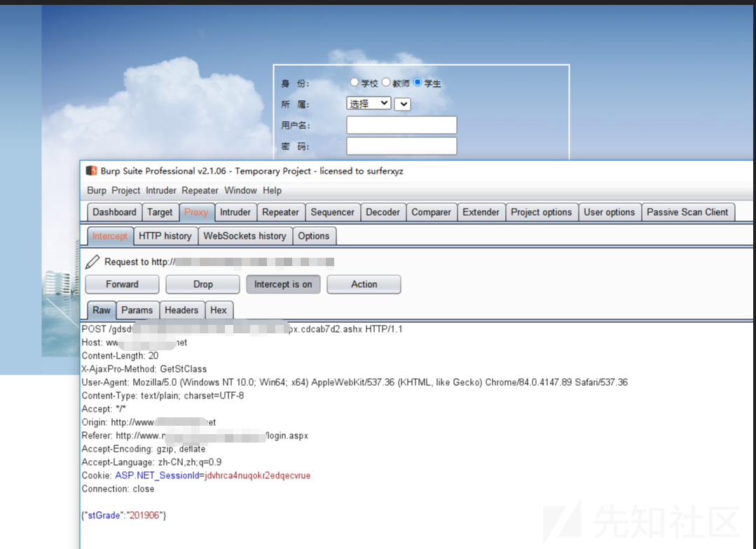Click the ASP.NET_SessionId cookie value
Screen dimensions: 756x549
pyautogui.click(x=257, y=475)
